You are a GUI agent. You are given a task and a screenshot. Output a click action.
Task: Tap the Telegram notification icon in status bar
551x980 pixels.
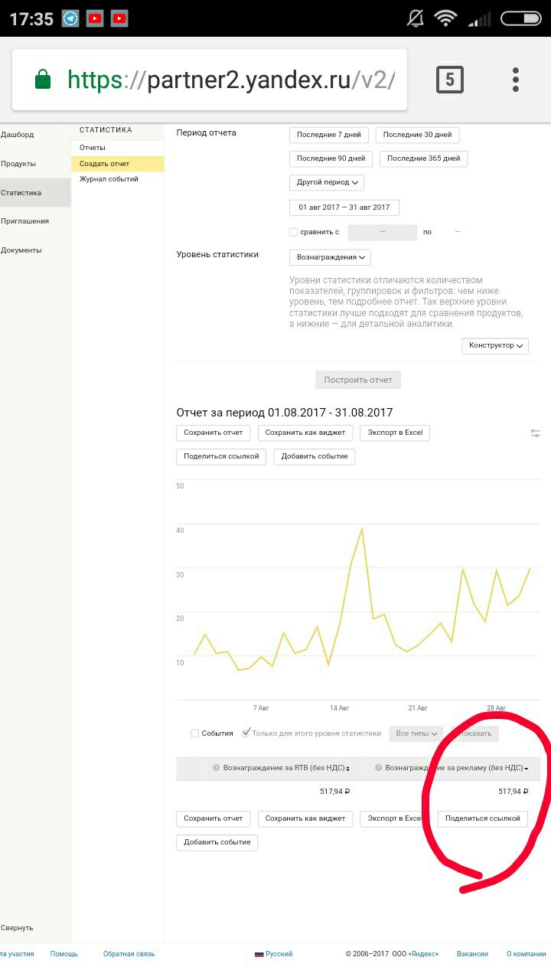pyautogui.click(x=70, y=18)
